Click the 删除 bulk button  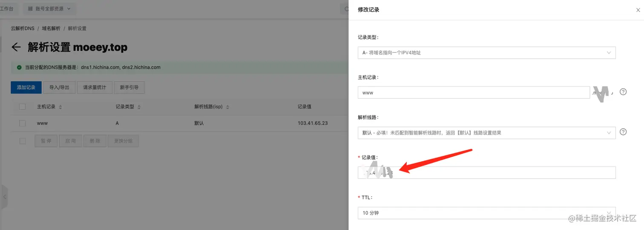(x=95, y=141)
